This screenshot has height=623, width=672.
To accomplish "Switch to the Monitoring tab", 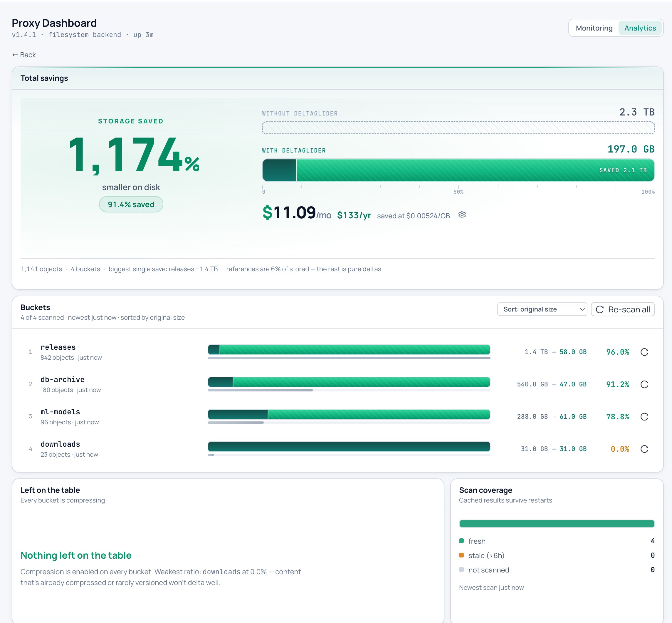I will pos(594,28).
